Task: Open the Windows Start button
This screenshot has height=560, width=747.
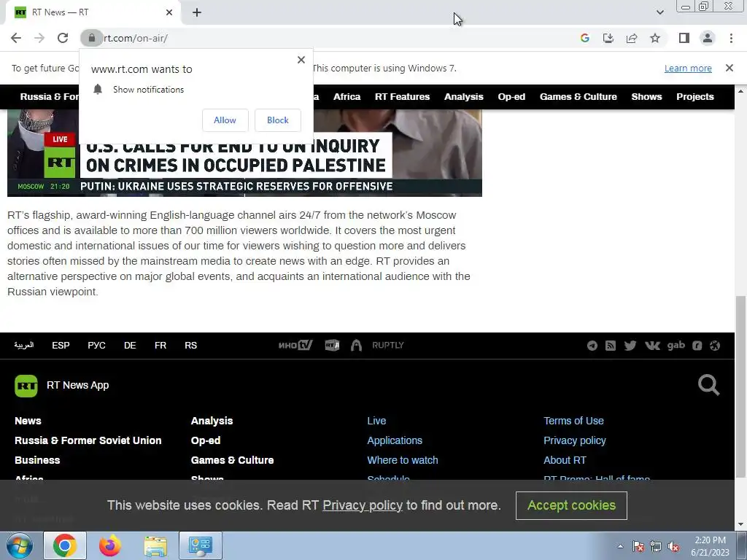Action: pos(20,545)
